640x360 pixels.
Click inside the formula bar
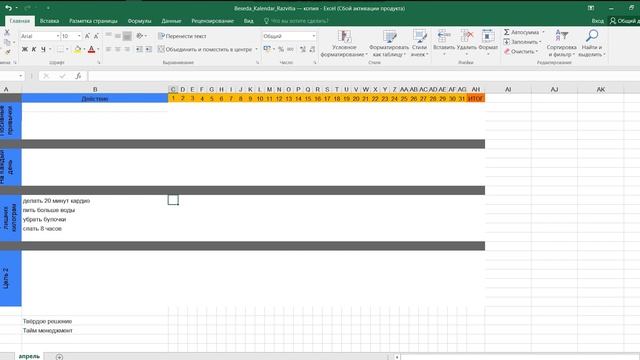point(363,76)
